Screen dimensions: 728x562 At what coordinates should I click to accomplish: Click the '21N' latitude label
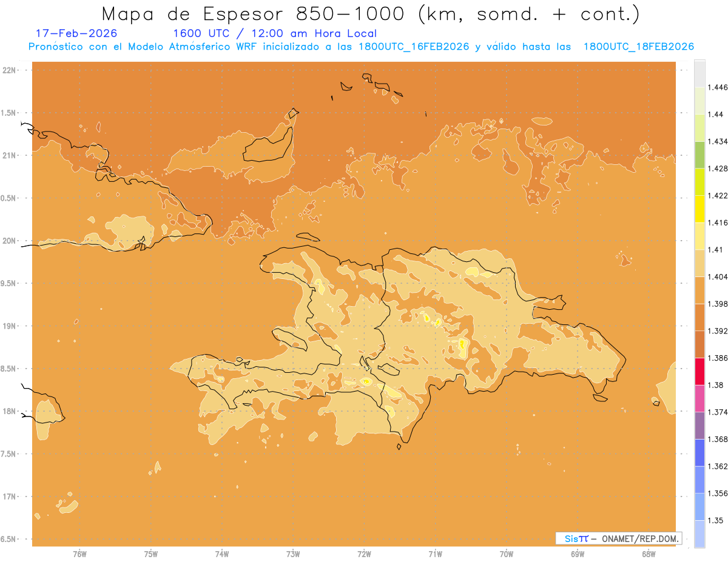(10, 155)
